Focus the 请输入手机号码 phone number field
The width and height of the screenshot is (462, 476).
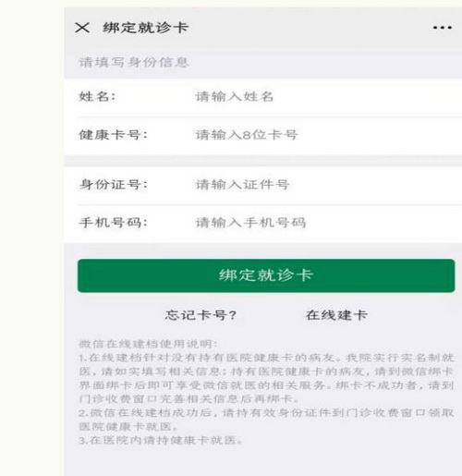(326, 223)
